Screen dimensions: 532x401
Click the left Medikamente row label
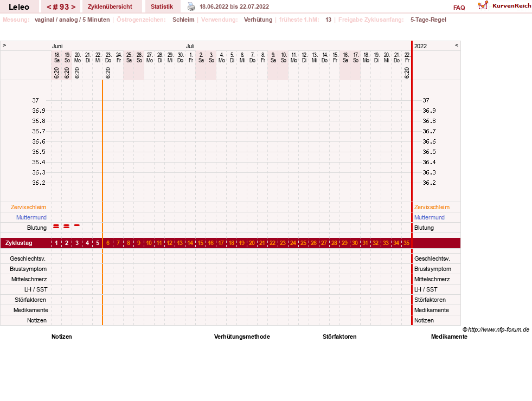(31, 310)
